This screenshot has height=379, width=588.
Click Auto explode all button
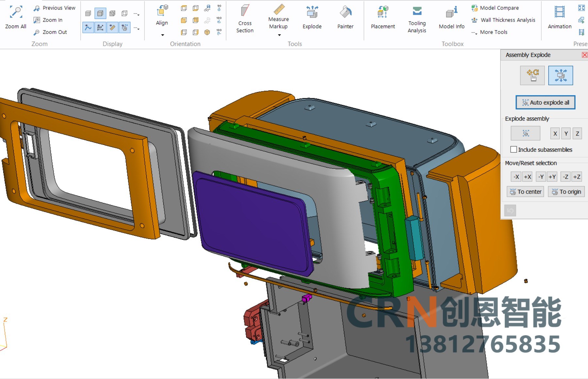546,102
